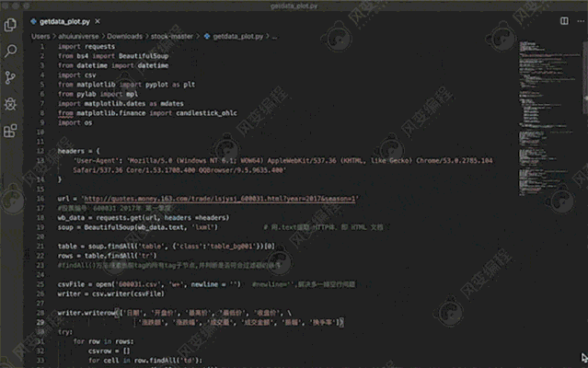Click 'try:' on line 30
Image resolution: width=588 pixels, height=368 pixels.
coord(65,331)
